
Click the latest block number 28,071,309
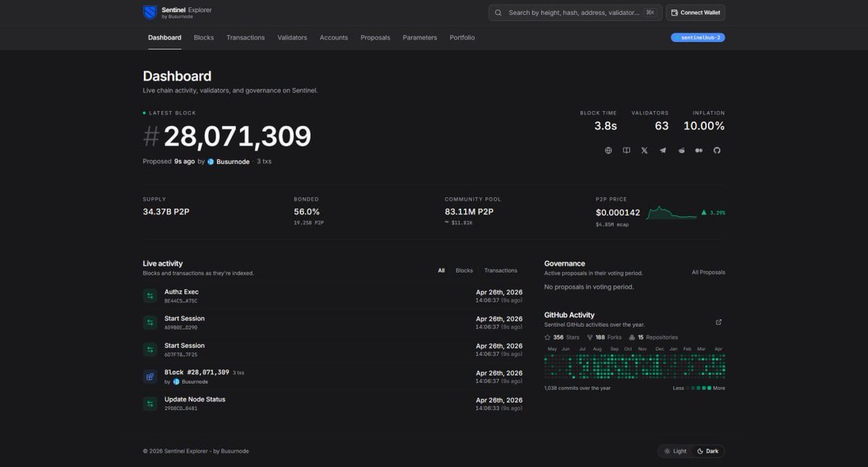click(237, 137)
